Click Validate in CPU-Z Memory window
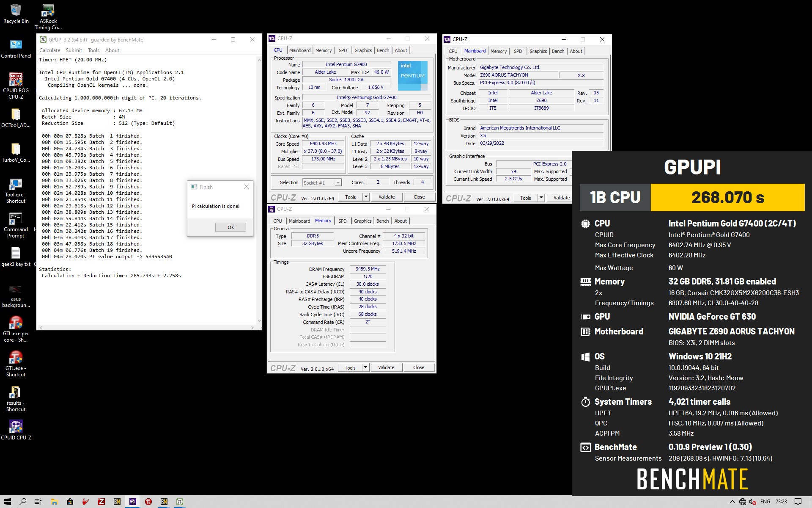Viewport: 812px width, 508px height. coord(386,367)
